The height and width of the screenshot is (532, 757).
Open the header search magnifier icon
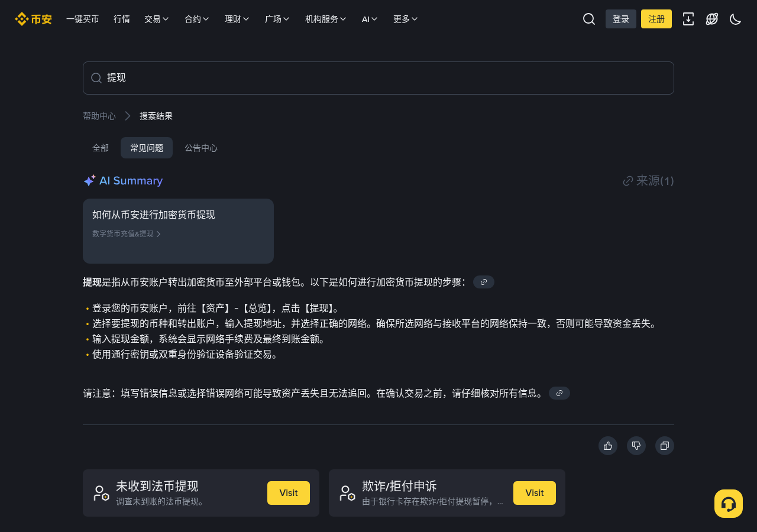(x=589, y=19)
